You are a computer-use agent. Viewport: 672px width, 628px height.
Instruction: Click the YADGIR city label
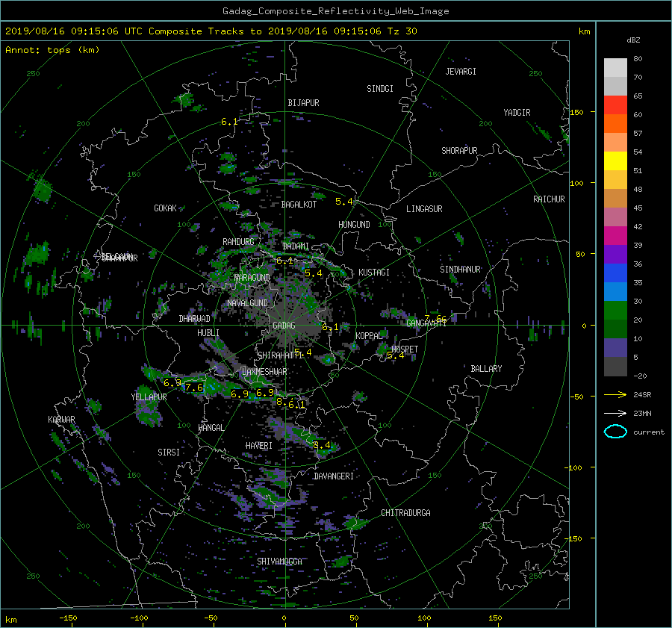(x=517, y=113)
